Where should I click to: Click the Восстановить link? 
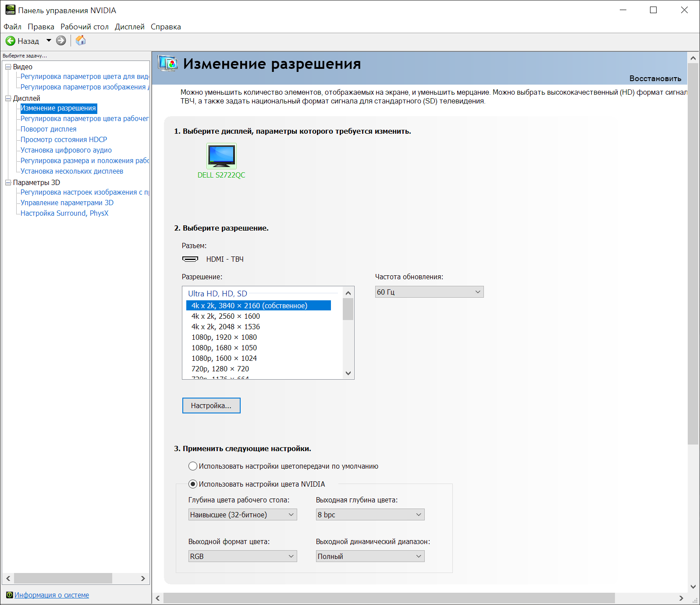point(655,78)
